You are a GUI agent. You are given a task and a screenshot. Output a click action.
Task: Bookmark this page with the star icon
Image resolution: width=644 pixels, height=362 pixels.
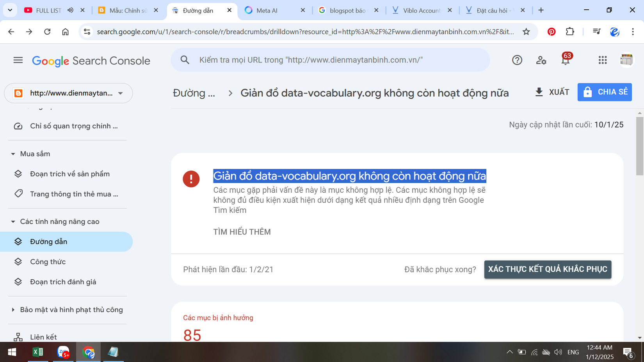(526, 32)
